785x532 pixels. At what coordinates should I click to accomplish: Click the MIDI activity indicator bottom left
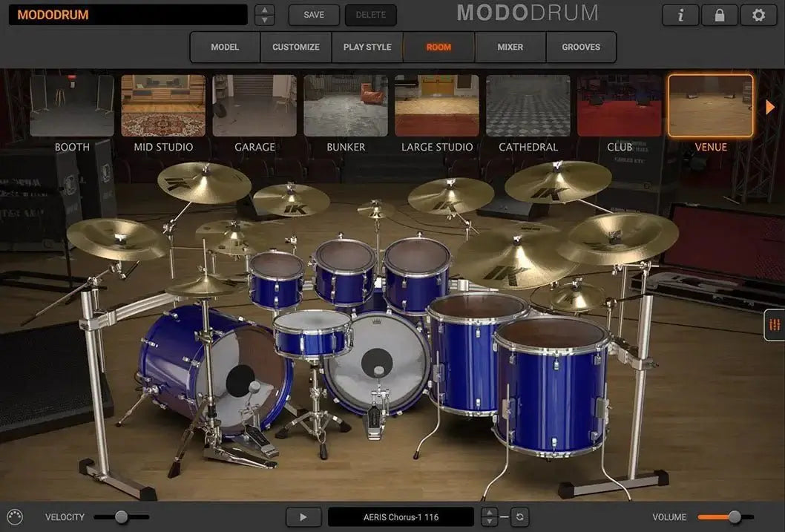[15, 516]
